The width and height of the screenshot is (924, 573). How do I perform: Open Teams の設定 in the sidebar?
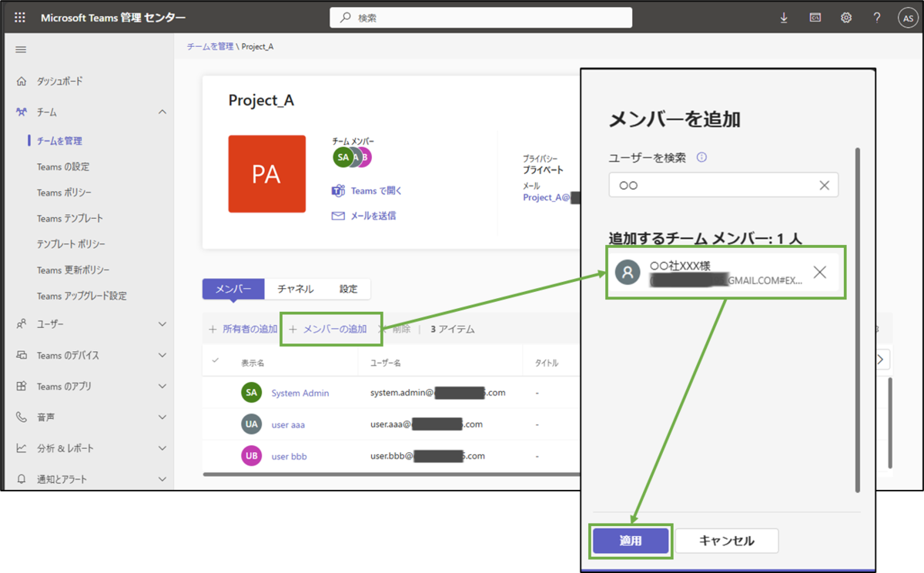(63, 166)
